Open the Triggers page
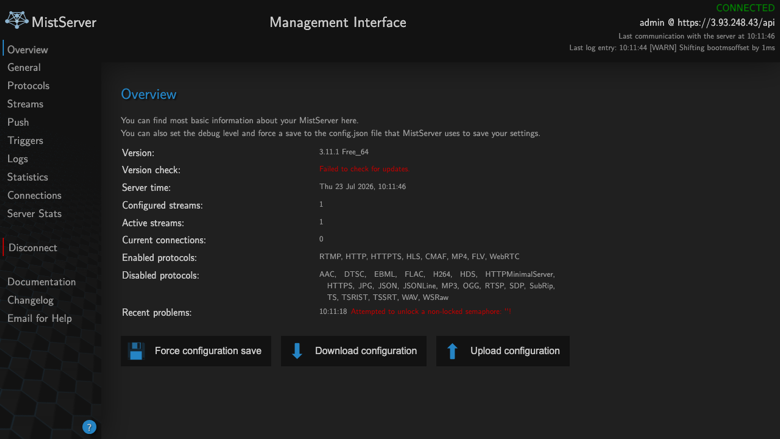 point(25,141)
